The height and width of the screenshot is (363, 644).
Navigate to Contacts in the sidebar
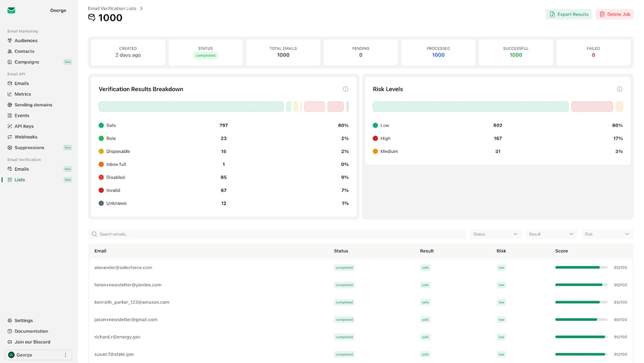click(9, 51)
